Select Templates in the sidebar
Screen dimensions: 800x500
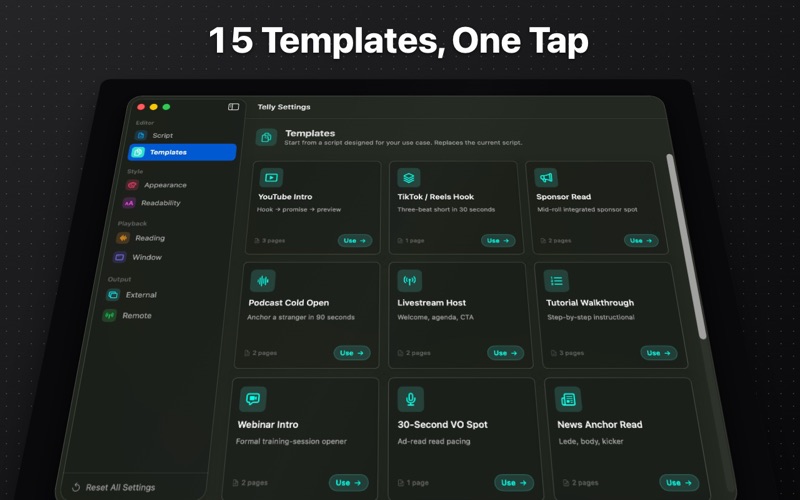click(182, 152)
